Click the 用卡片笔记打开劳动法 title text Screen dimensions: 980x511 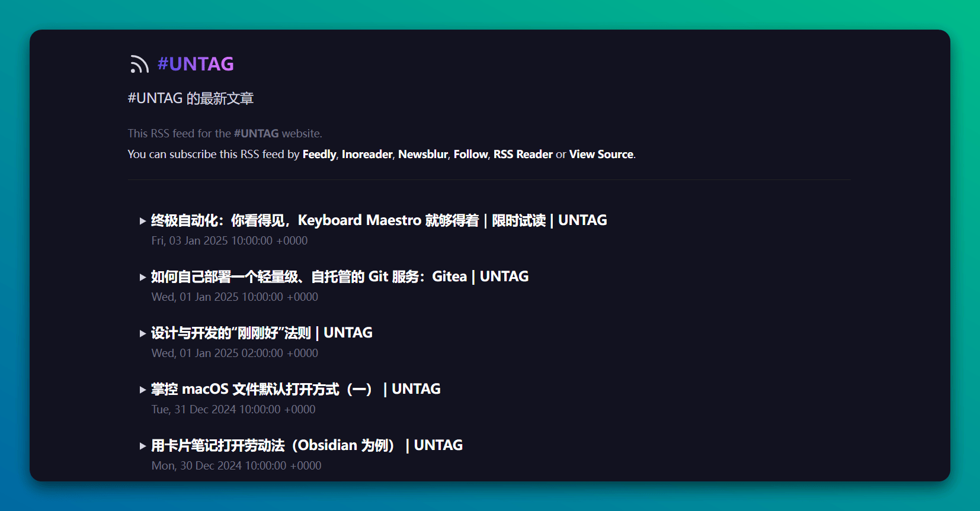pyautogui.click(x=306, y=445)
